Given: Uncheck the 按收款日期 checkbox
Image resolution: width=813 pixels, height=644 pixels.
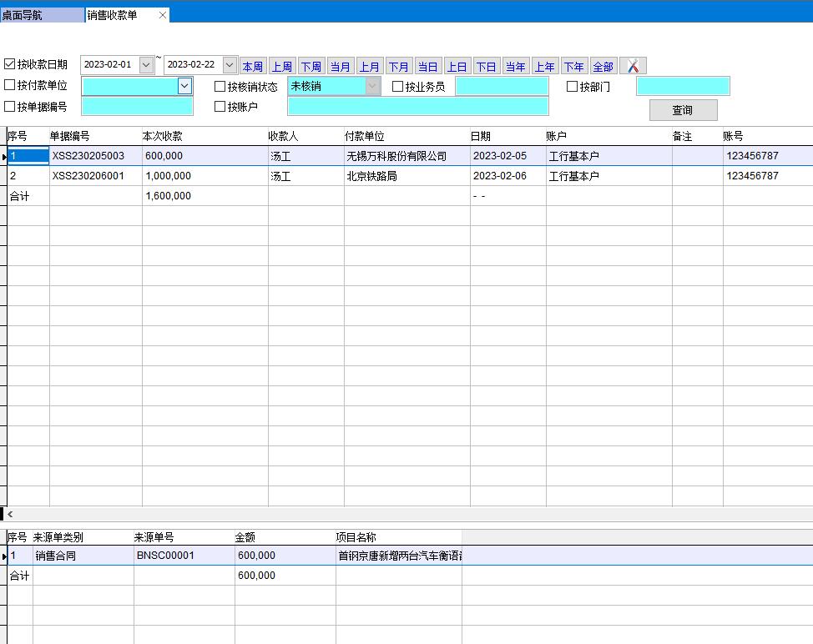Looking at the screenshot, I should (x=10, y=64).
